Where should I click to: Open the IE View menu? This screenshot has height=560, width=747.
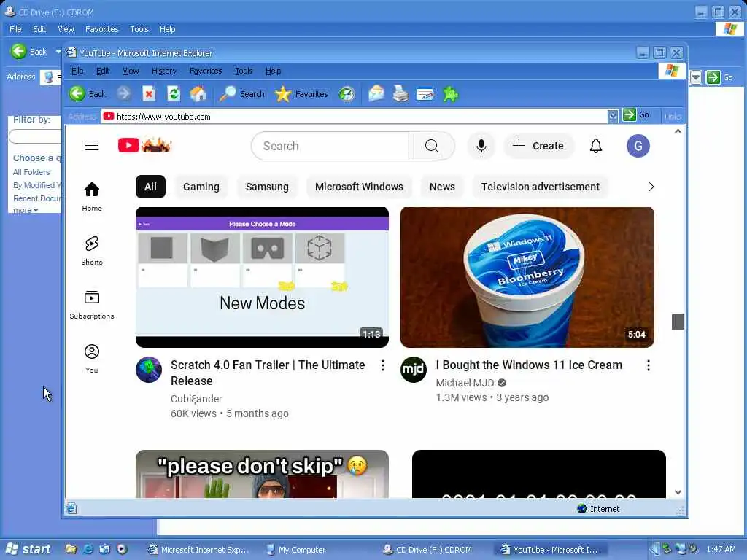pyautogui.click(x=131, y=71)
